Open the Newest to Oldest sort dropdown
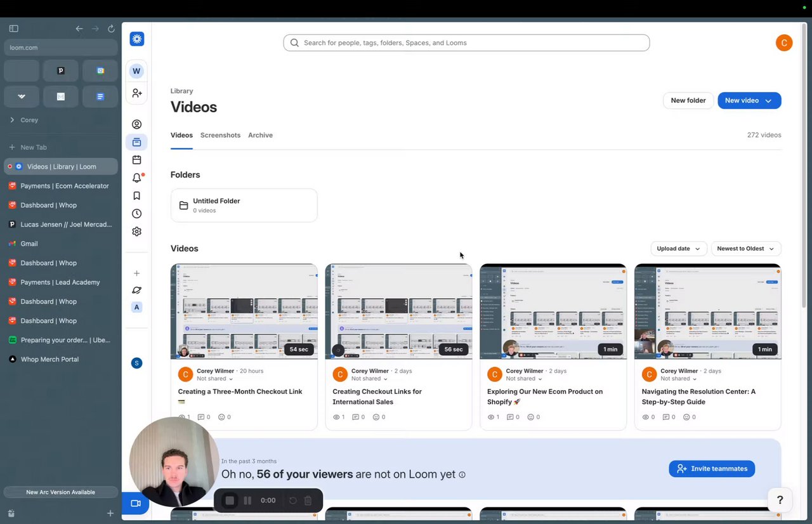The width and height of the screenshot is (812, 524). [746, 249]
